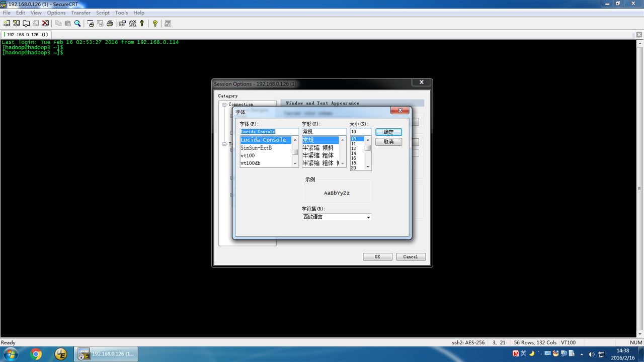The image size is (644, 362).
Task: Open Find with the magnifier icon
Action: tap(77, 23)
